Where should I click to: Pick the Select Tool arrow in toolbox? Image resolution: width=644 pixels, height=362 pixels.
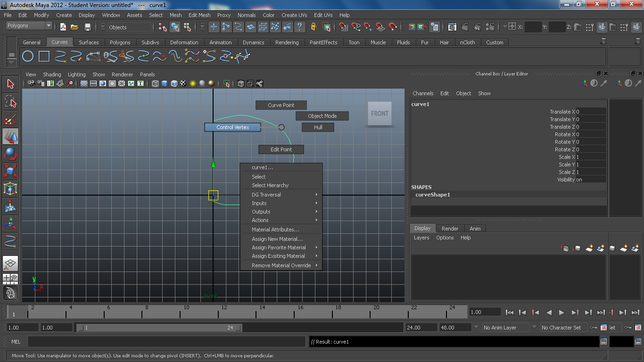point(10,84)
